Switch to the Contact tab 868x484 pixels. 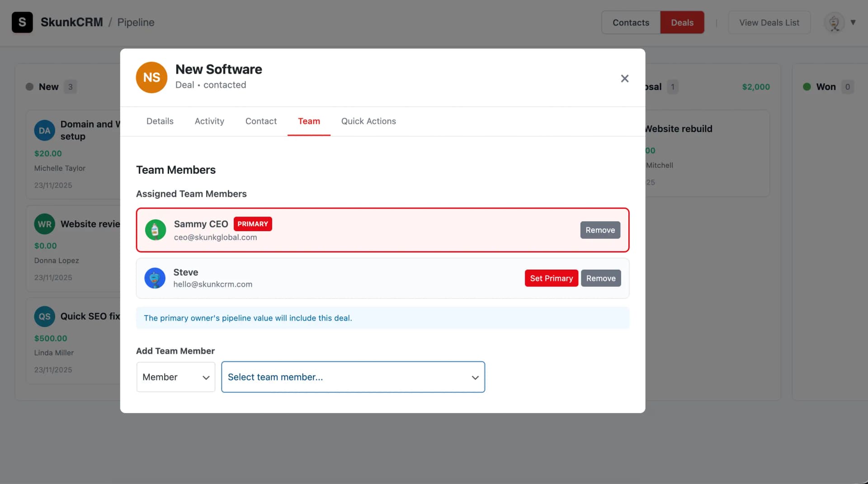pos(261,121)
